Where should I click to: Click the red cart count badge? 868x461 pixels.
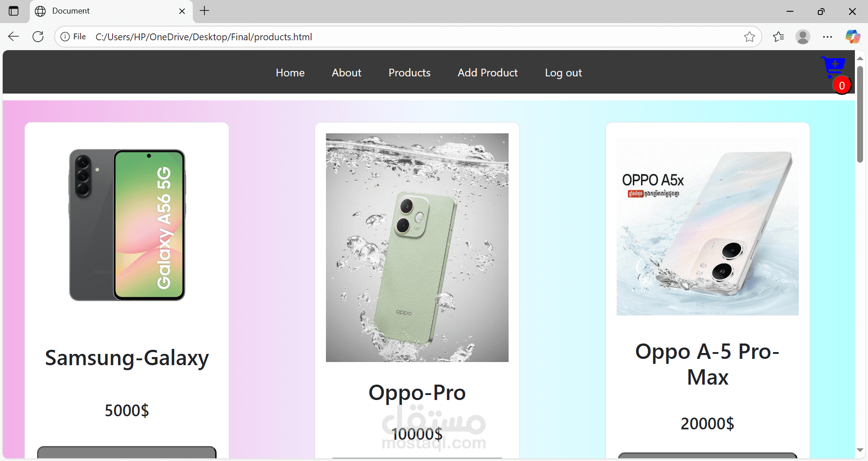842,85
